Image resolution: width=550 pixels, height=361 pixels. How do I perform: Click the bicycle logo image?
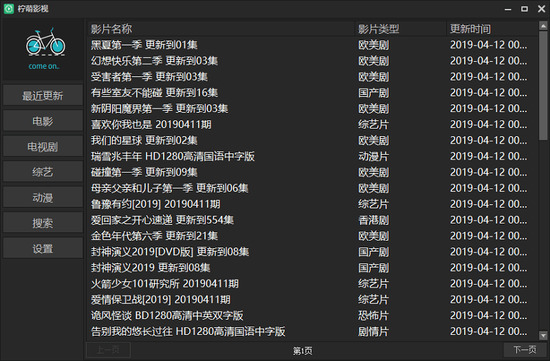click(46, 42)
